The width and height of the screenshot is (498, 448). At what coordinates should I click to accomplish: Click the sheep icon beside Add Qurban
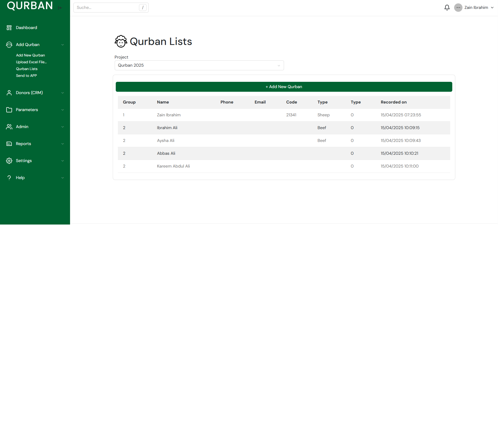(9, 45)
